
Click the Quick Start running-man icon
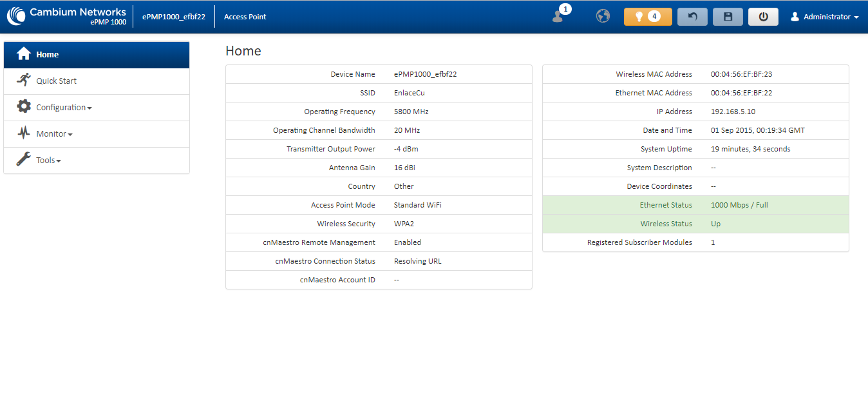[24, 80]
